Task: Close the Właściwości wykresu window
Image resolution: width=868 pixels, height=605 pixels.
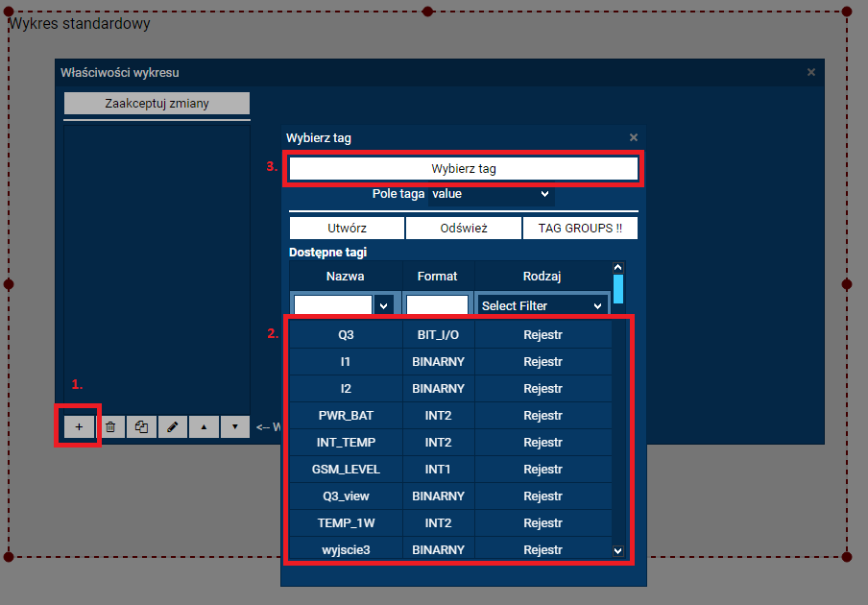Action: pos(811,72)
